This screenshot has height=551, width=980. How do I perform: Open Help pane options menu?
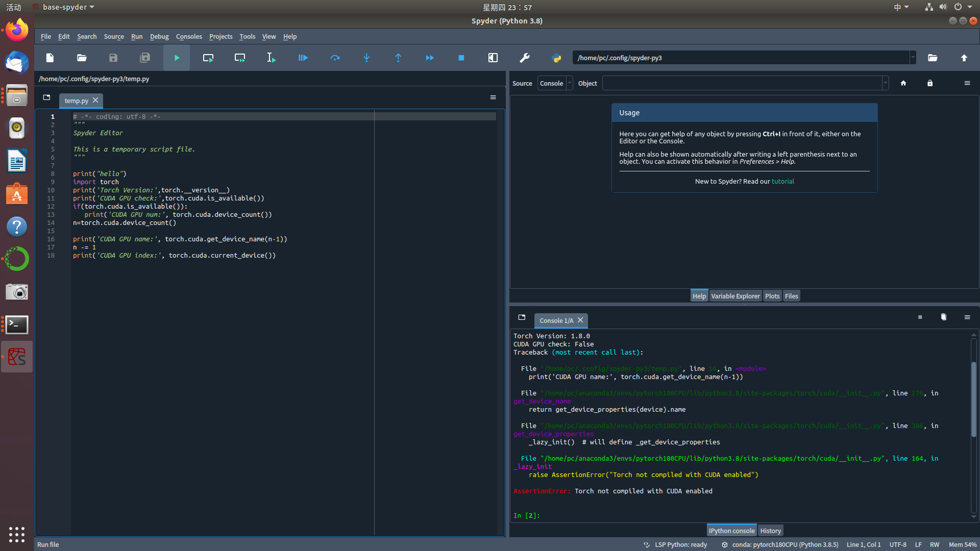click(967, 83)
